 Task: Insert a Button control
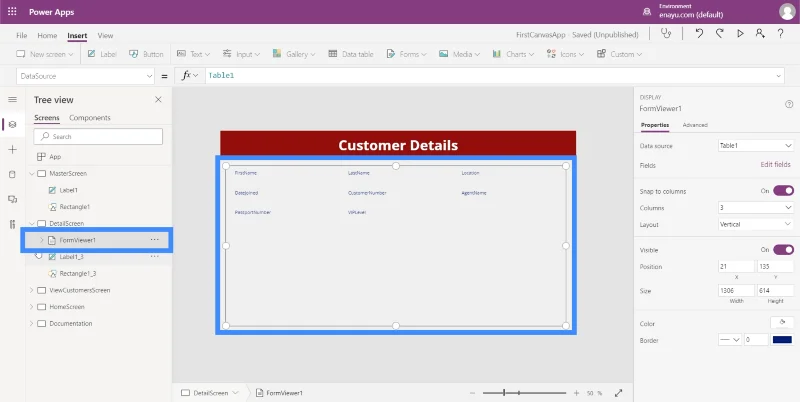tap(146, 54)
